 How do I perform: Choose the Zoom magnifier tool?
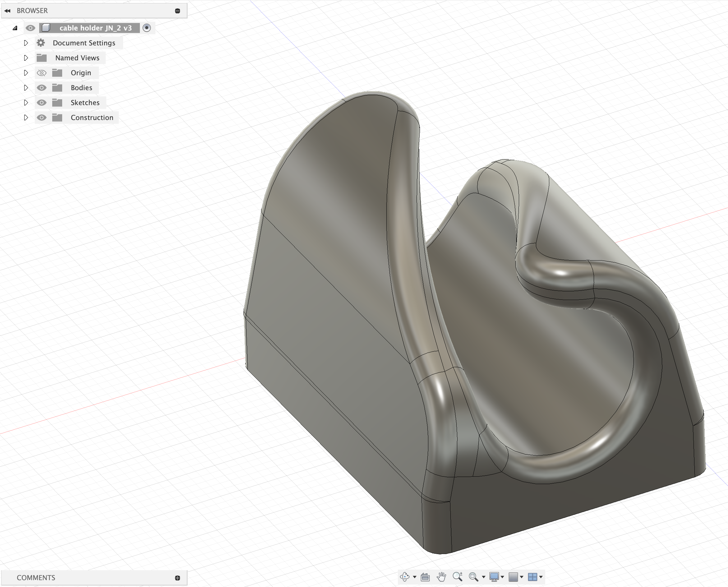click(457, 576)
